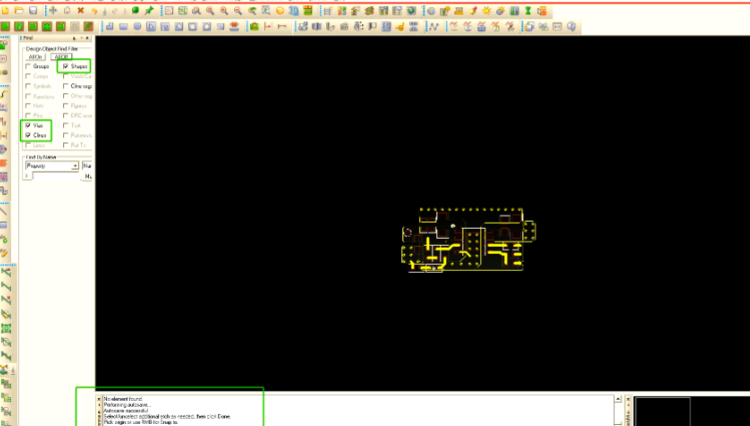The image size is (750, 426).
Task: Enable the Groups checkbox
Action: [28, 66]
